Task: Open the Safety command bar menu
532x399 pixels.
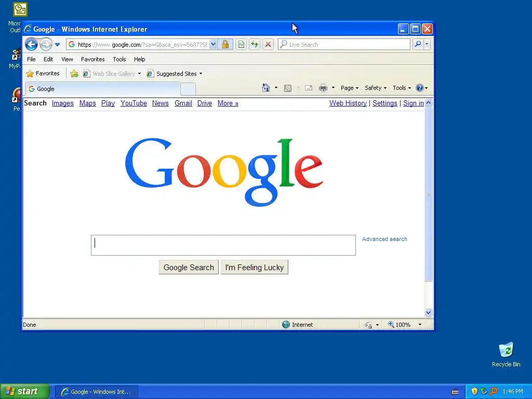Action: tap(375, 88)
